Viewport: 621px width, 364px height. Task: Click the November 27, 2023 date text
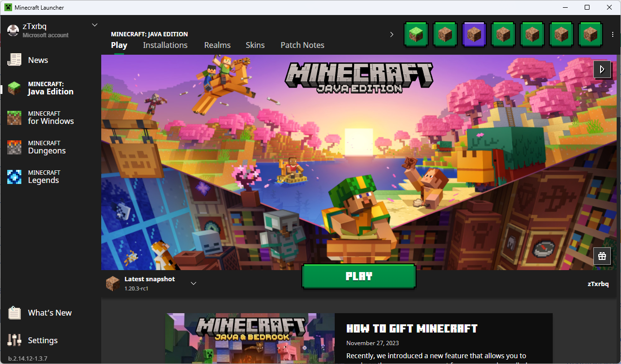pyautogui.click(x=372, y=343)
